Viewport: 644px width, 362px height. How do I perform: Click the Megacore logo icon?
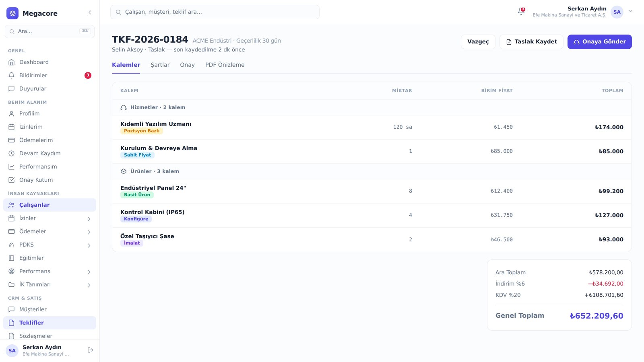(12, 13)
